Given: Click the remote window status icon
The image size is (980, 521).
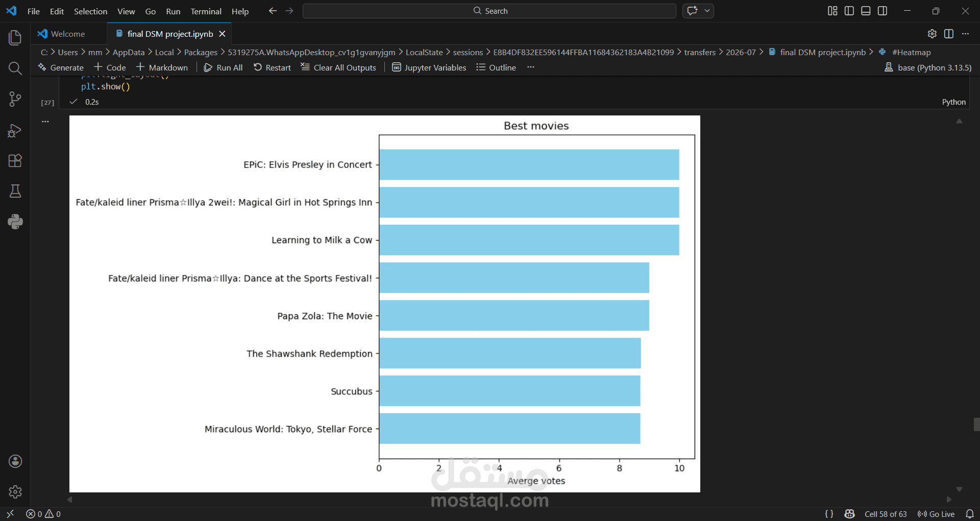Looking at the screenshot, I should (10, 514).
